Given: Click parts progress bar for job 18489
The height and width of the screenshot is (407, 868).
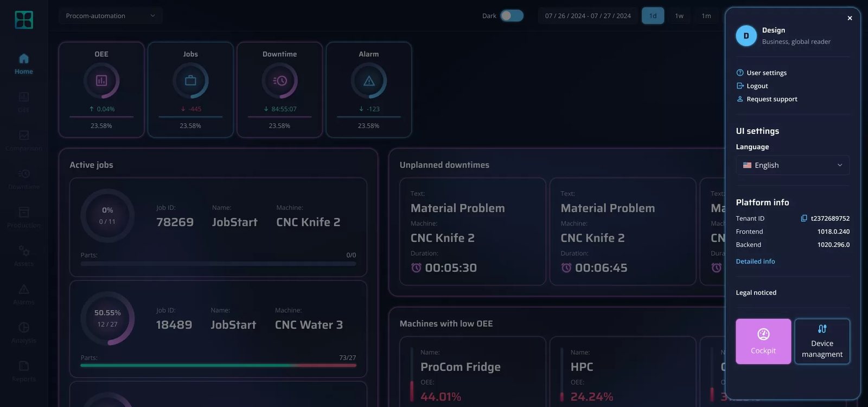Looking at the screenshot, I should pos(218,365).
